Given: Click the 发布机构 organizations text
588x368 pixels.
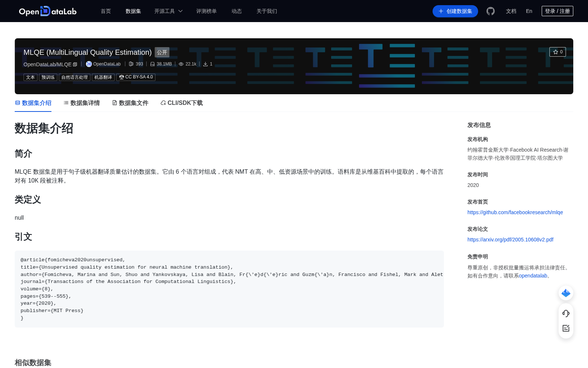Looking at the screenshot, I should click(518, 154).
